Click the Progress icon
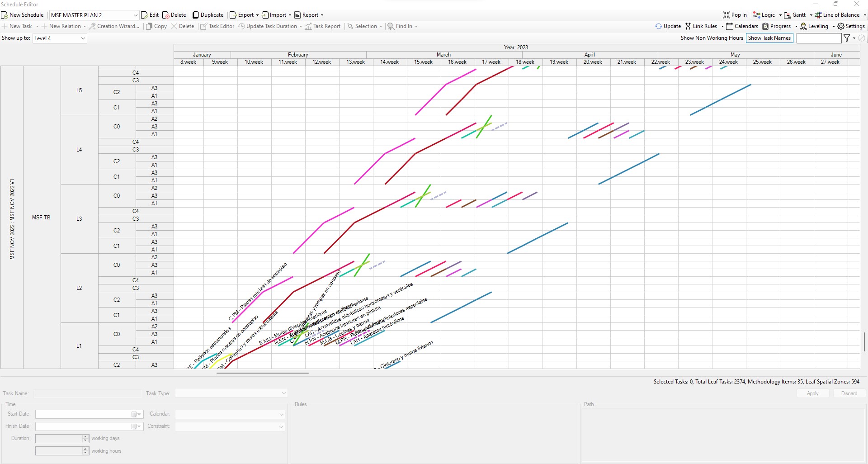The height and width of the screenshot is (464, 868). [x=765, y=26]
